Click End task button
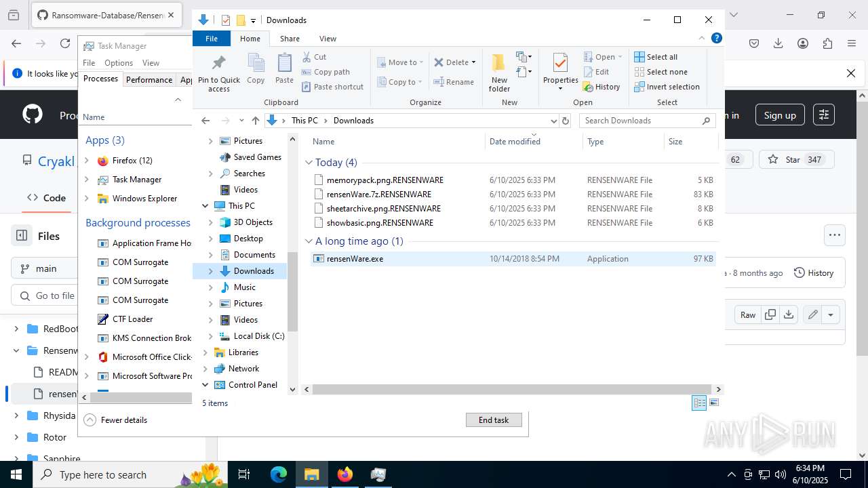 click(x=494, y=420)
